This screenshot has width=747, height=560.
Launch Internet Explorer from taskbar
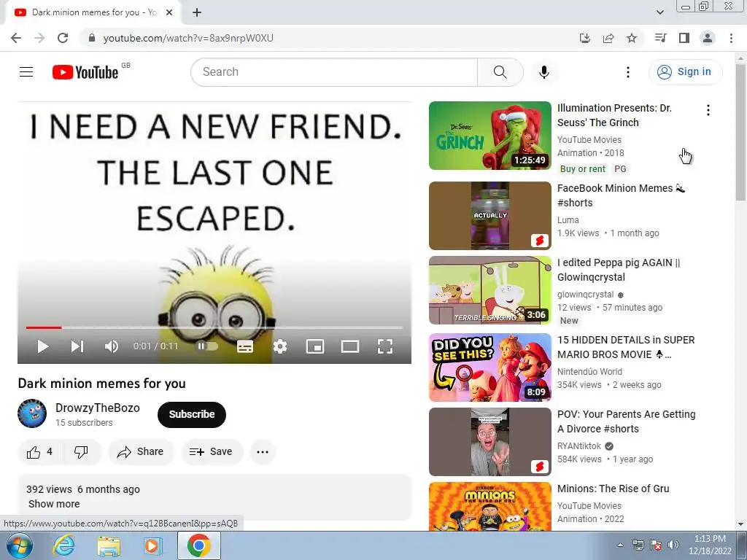pos(64,545)
